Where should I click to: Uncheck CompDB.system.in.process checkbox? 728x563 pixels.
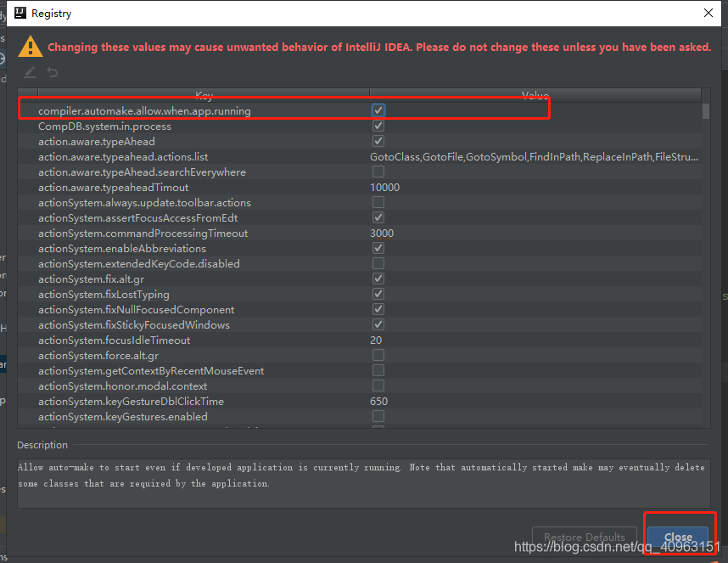[378, 126]
